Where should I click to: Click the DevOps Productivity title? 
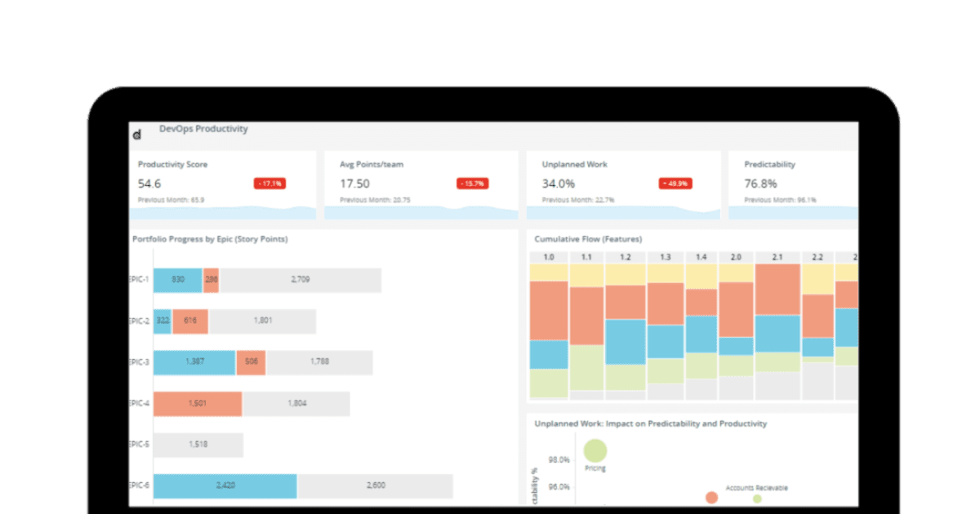pyautogui.click(x=204, y=128)
